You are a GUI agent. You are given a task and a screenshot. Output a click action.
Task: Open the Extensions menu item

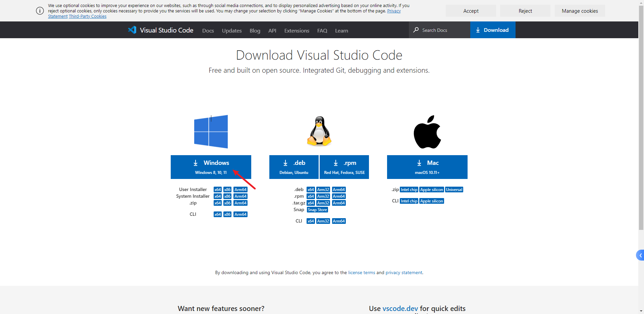tap(297, 30)
